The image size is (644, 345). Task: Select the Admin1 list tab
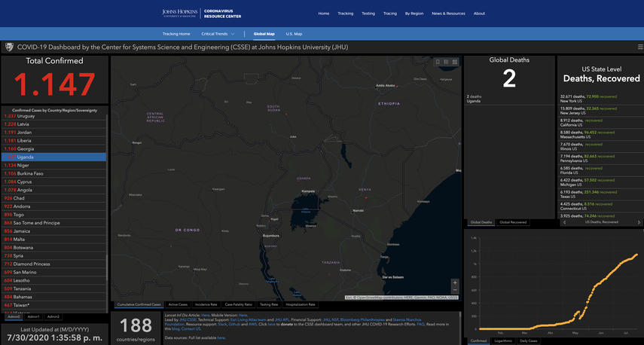pos(34,316)
